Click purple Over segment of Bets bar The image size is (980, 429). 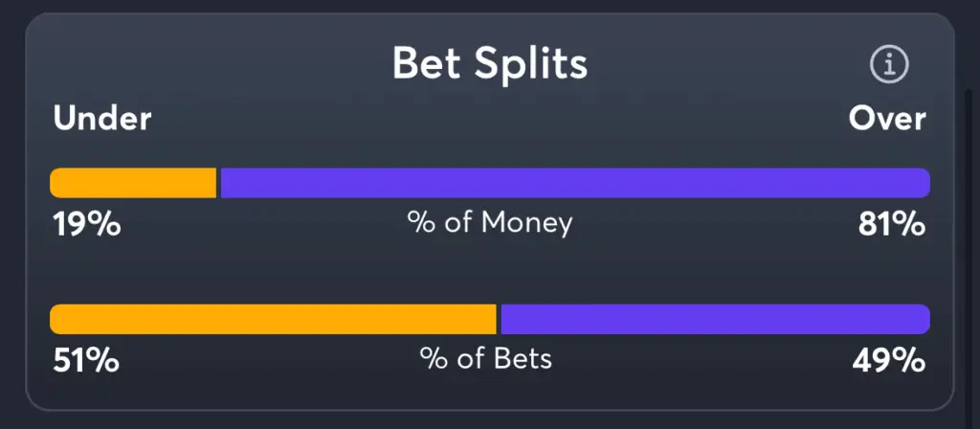[716, 319]
